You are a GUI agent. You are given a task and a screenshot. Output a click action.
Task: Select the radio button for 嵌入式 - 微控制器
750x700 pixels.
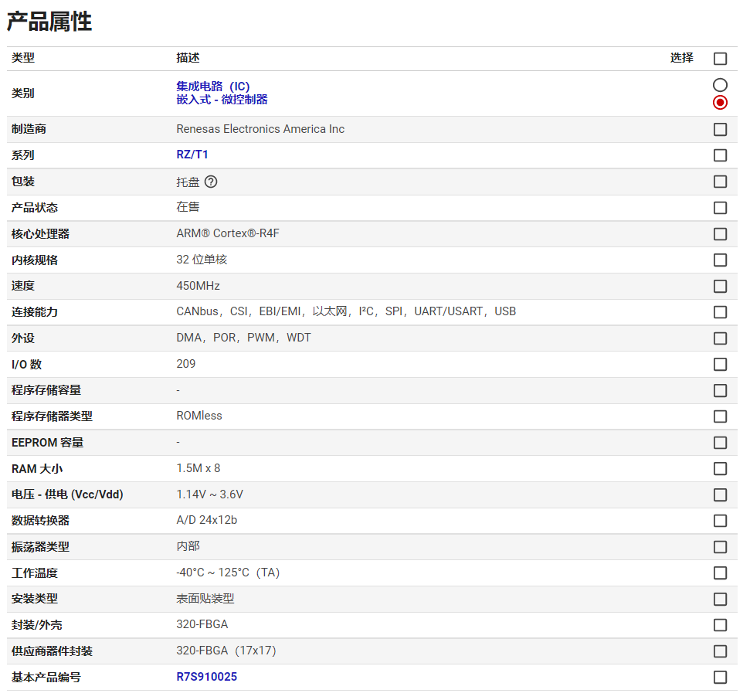point(720,103)
